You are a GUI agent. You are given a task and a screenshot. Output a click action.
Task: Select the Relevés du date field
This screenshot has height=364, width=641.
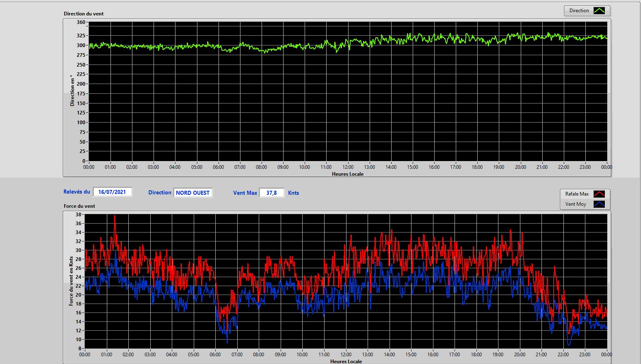(x=112, y=192)
